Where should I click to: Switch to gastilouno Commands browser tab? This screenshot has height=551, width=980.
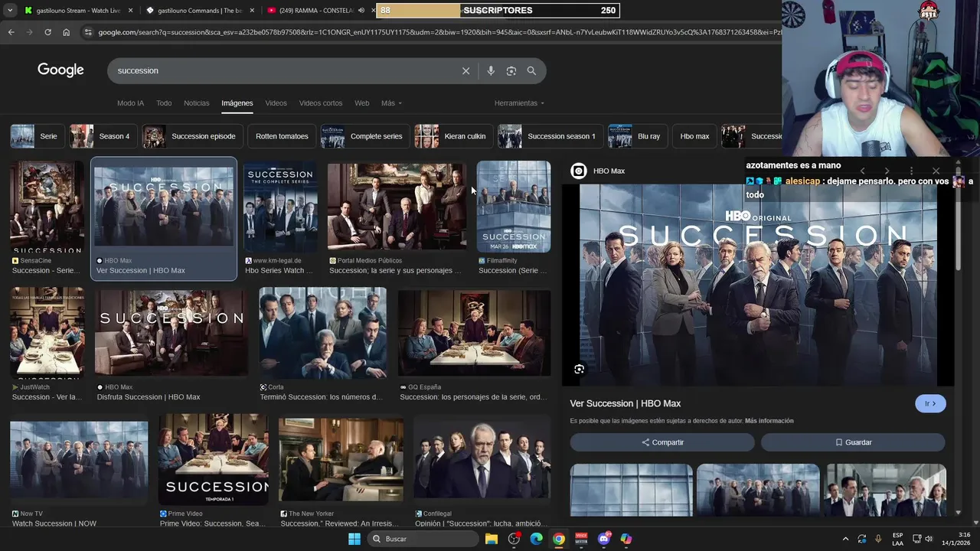(199, 11)
